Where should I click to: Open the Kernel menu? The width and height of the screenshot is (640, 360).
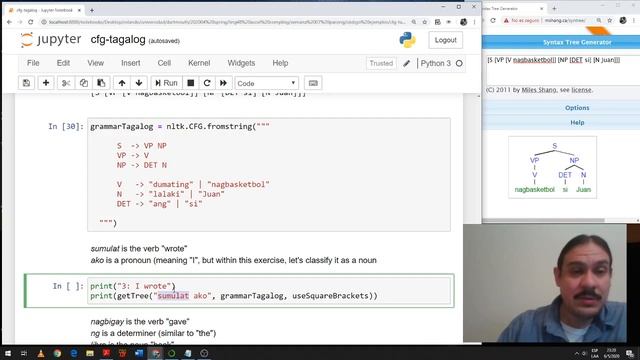199,63
